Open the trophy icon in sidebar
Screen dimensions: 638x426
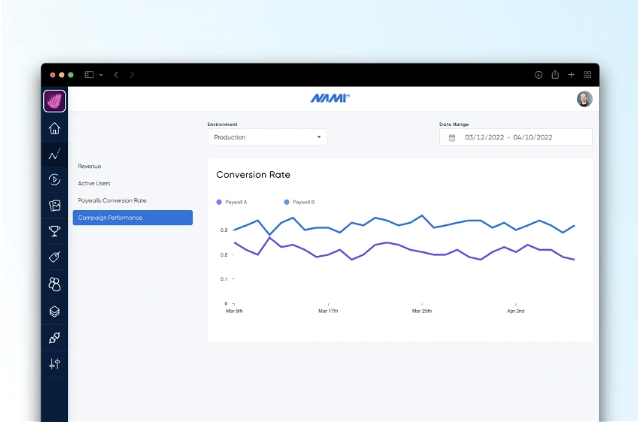pos(54,232)
